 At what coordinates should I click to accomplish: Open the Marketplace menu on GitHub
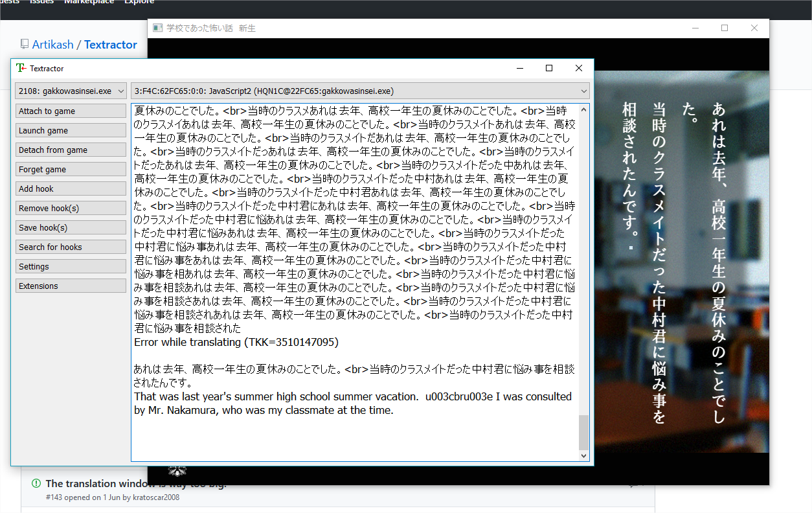click(x=89, y=3)
